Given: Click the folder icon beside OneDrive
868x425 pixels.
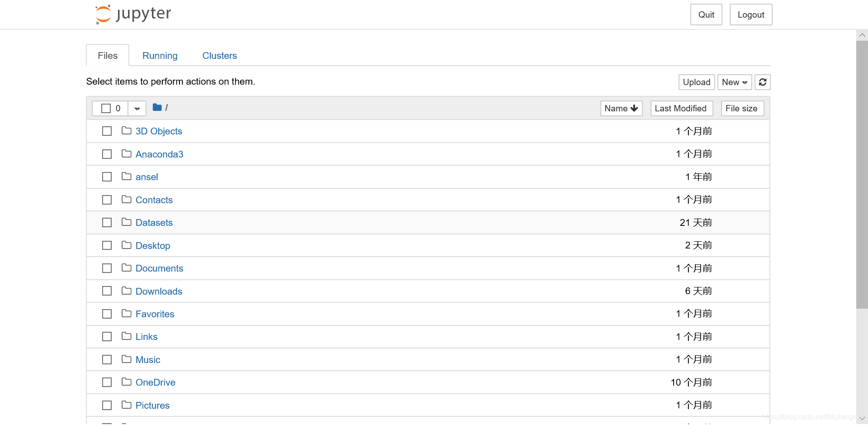Looking at the screenshot, I should click(x=127, y=382).
